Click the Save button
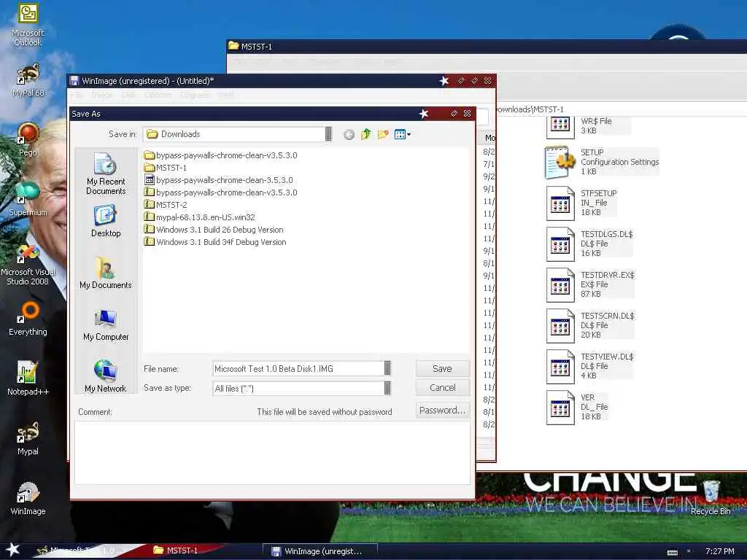747x560 pixels. point(442,368)
